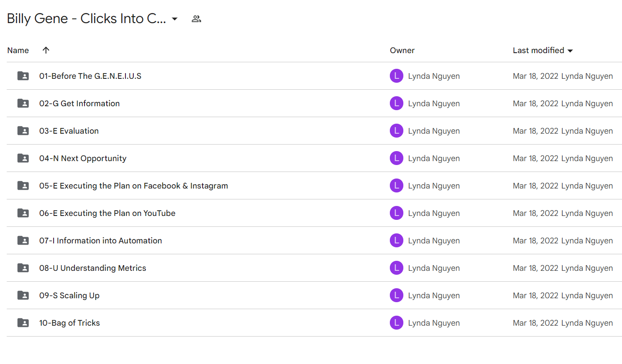
Task: Click the Name column header
Action: tap(18, 50)
